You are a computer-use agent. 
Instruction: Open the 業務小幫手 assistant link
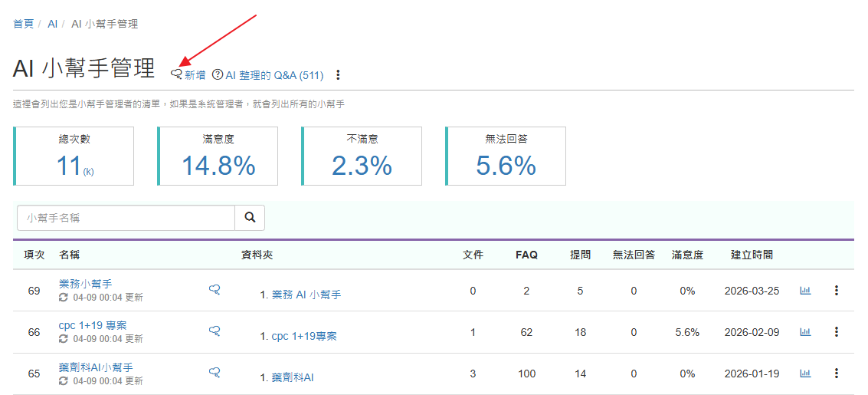coord(85,284)
